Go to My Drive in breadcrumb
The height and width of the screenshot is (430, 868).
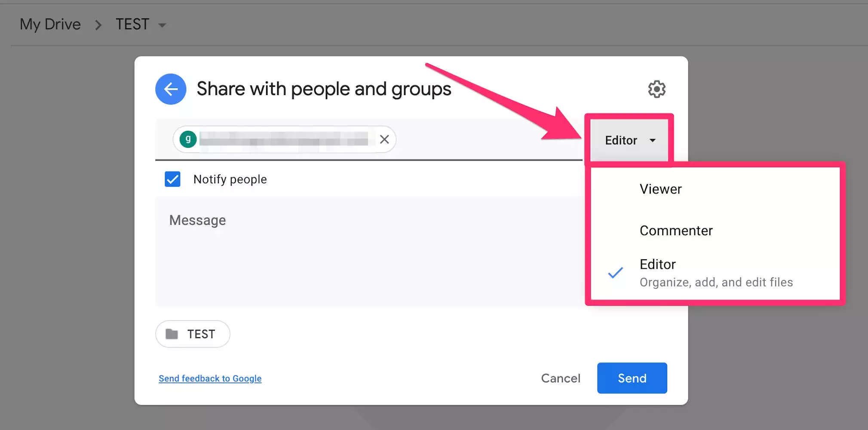pyautogui.click(x=50, y=25)
